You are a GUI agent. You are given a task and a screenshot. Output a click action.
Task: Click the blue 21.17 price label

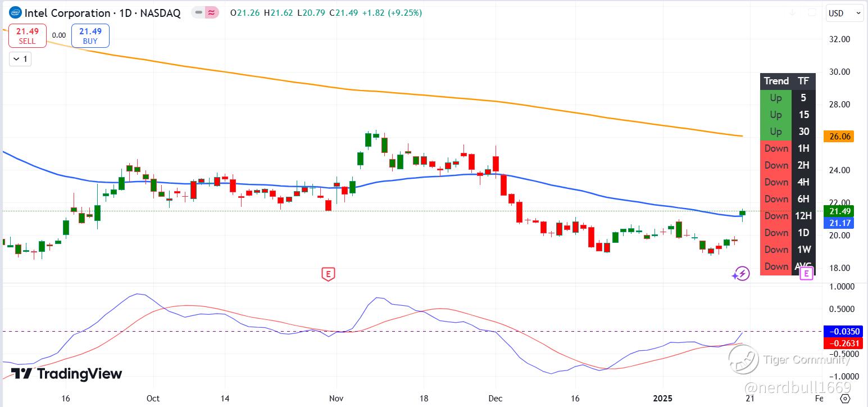click(838, 223)
